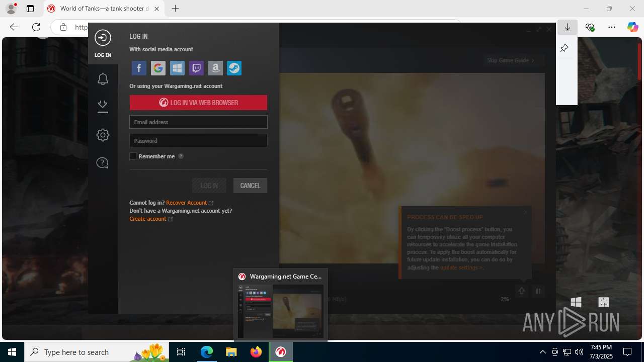Open Copilot in Edge
Viewport: 644px width, 362px height.
632,27
